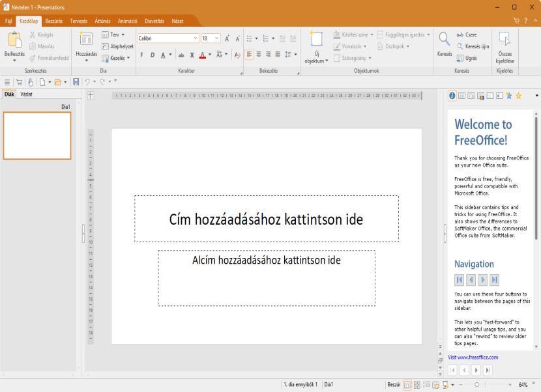This screenshot has height=392, width=541.
Task: Switch to the Tervezés ribbon tab
Action: tap(78, 21)
